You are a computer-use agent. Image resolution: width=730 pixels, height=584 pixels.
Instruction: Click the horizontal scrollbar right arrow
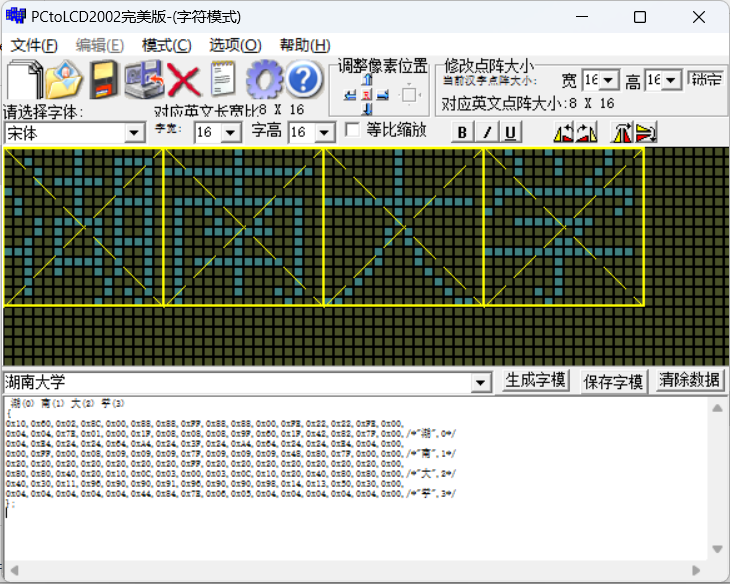tap(696, 570)
